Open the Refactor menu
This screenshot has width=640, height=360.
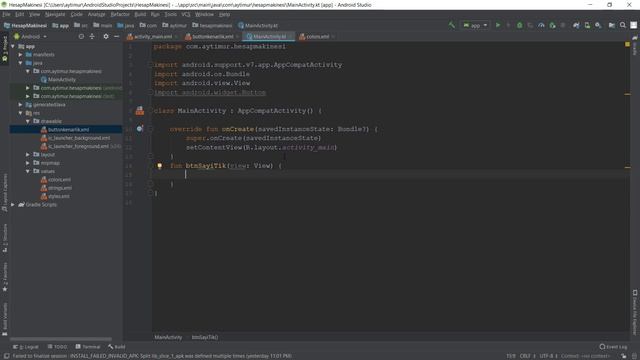pyautogui.click(x=120, y=14)
